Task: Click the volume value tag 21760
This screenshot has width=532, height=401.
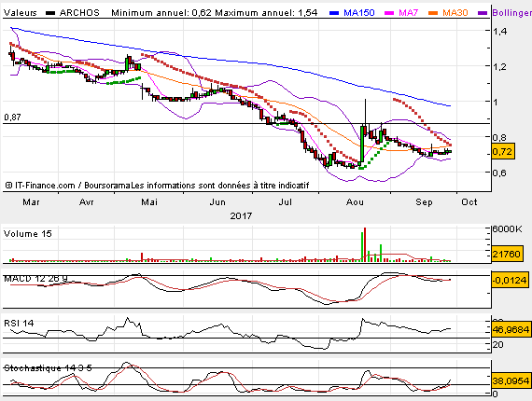Action: [x=507, y=254]
